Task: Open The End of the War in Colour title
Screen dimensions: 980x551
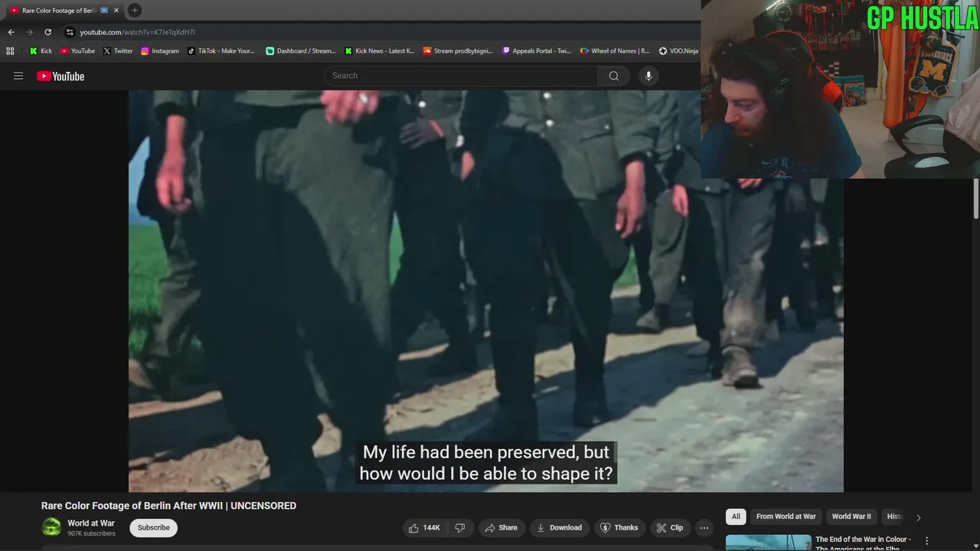Action: (x=863, y=543)
